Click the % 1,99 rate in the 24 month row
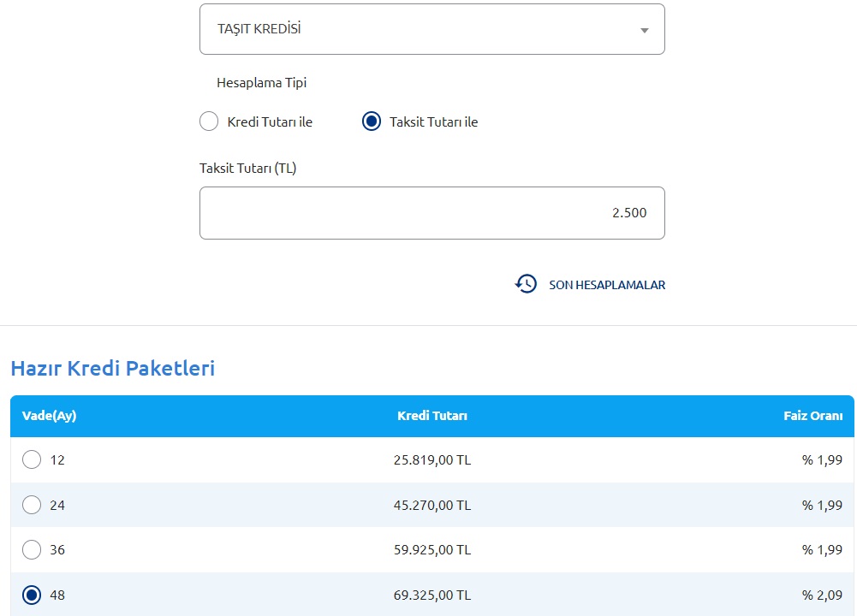This screenshot has height=616, width=857. point(822,505)
